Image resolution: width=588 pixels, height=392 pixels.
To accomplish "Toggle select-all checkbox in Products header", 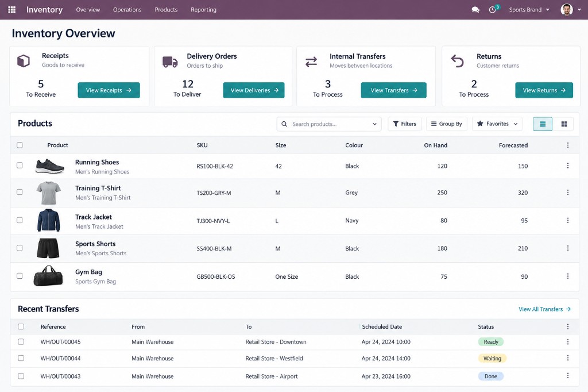I will click(x=20, y=145).
